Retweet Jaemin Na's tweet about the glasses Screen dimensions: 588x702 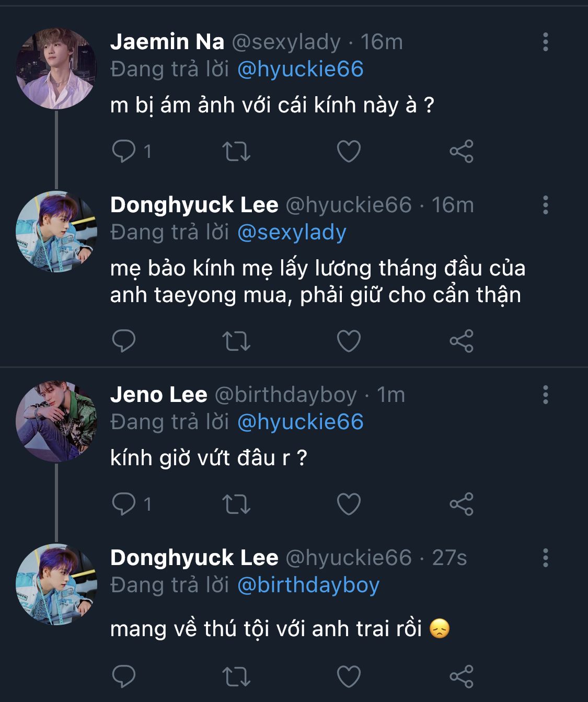[x=236, y=152]
